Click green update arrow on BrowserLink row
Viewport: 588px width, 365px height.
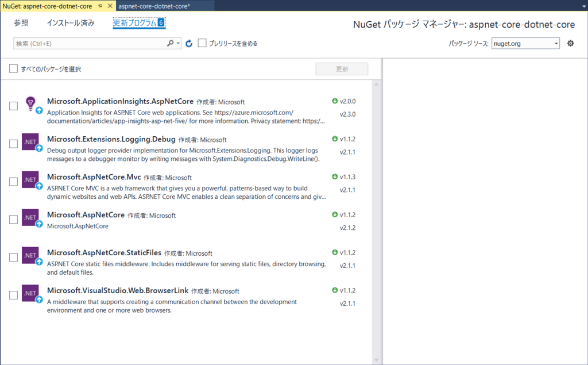pyautogui.click(x=335, y=290)
